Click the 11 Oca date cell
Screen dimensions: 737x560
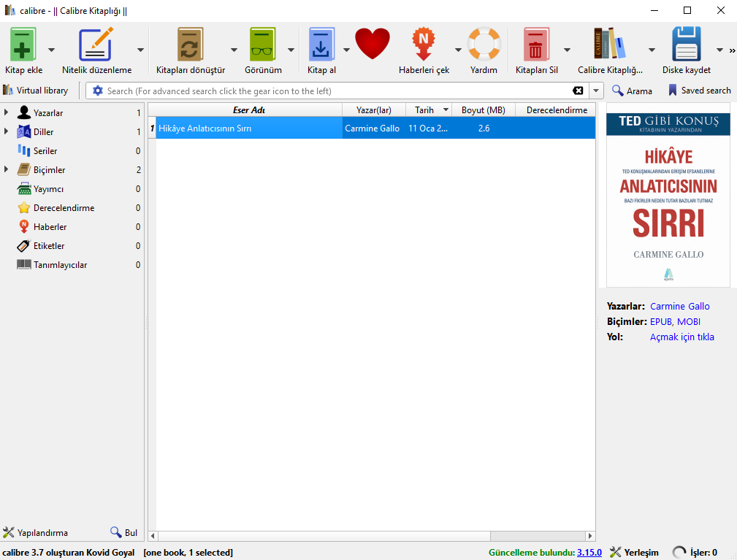tap(428, 128)
